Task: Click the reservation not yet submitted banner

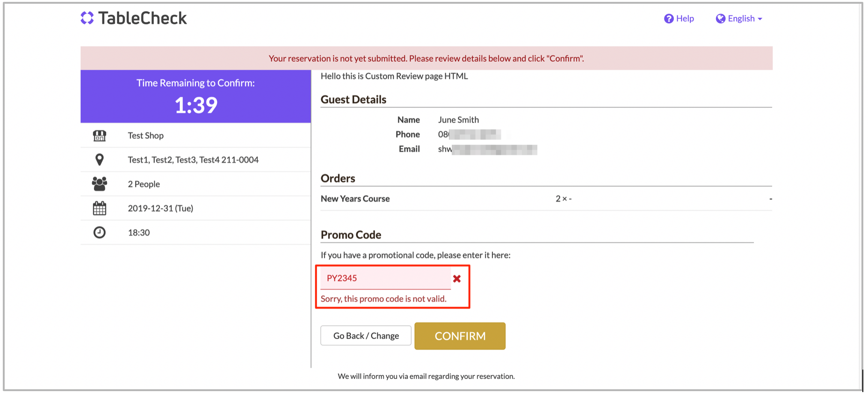Action: coord(427,58)
